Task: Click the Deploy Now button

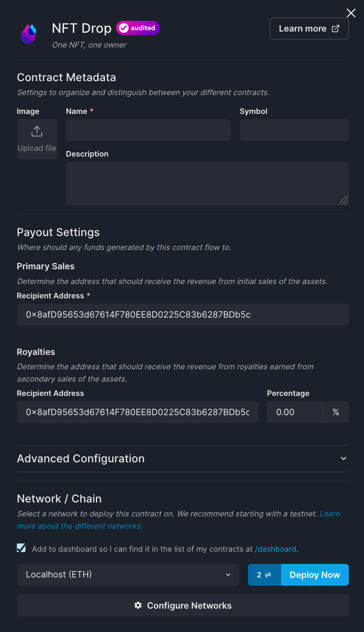Action: pyautogui.click(x=315, y=575)
